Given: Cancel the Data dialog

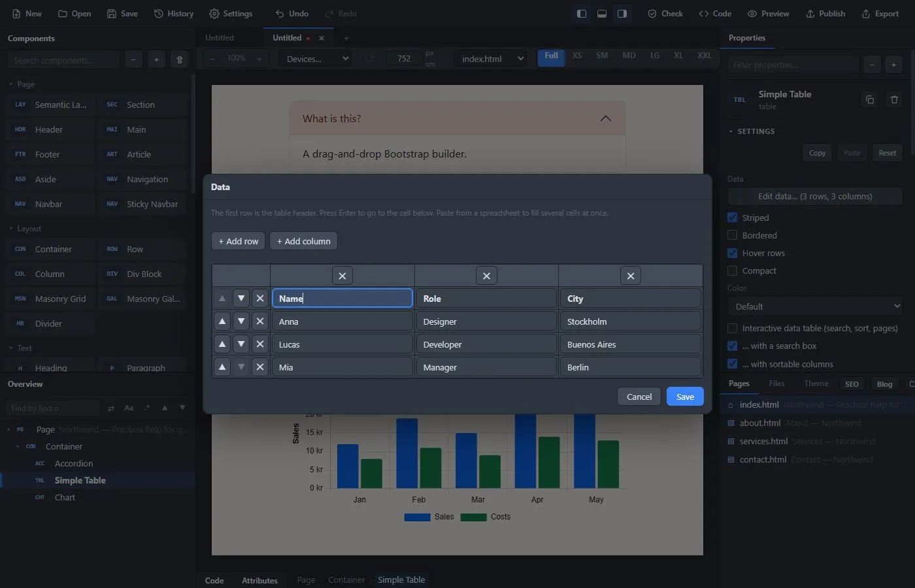Looking at the screenshot, I should click(x=639, y=397).
